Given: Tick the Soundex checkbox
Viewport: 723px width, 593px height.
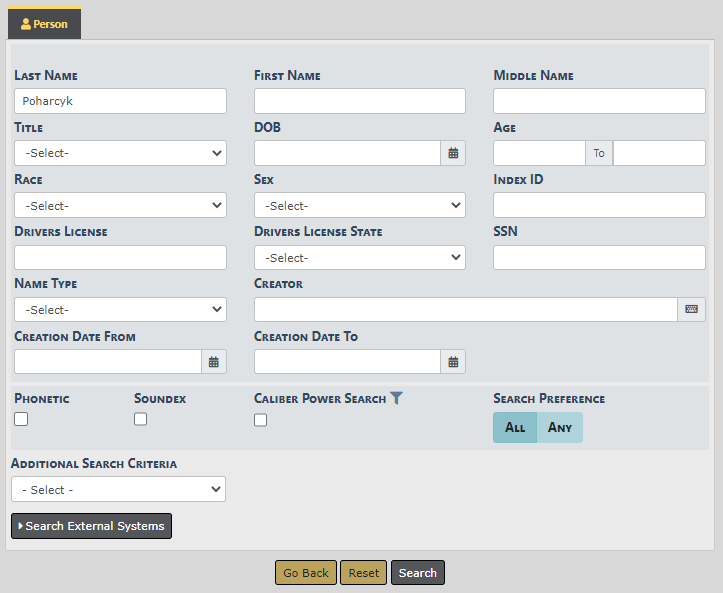Looking at the screenshot, I should 141,420.
